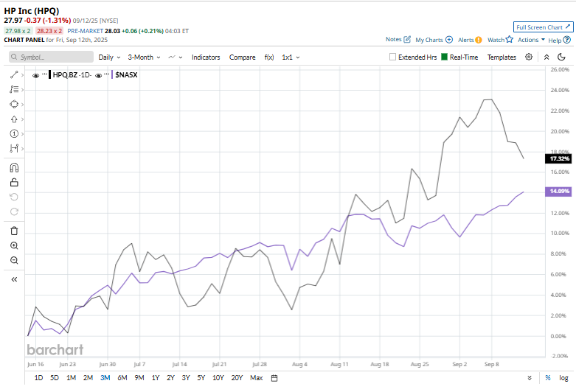Screen dimensions: 576x392
Task: Toggle log scale mode
Action: point(563,378)
